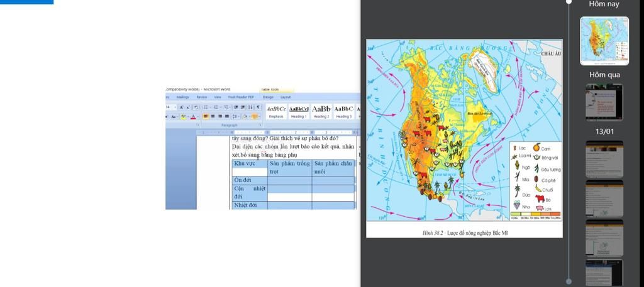Select the thumbnail under Hôm qua
Screen dimensions: 644x287
point(604,102)
